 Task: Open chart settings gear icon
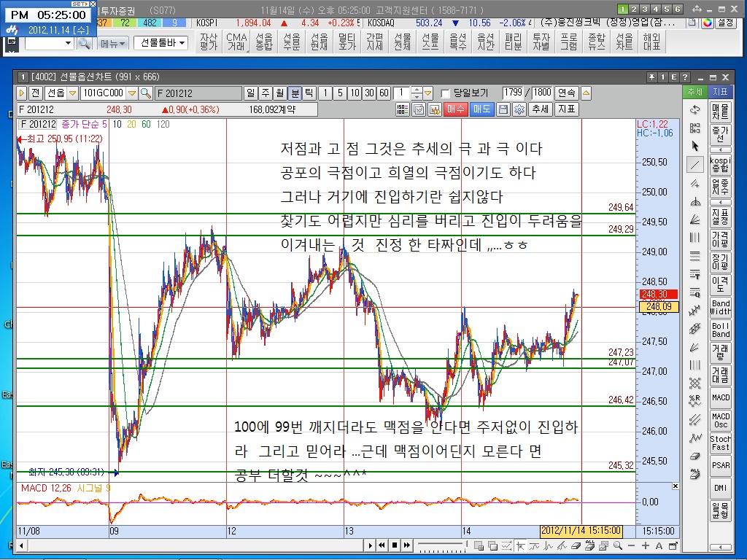coord(519,109)
